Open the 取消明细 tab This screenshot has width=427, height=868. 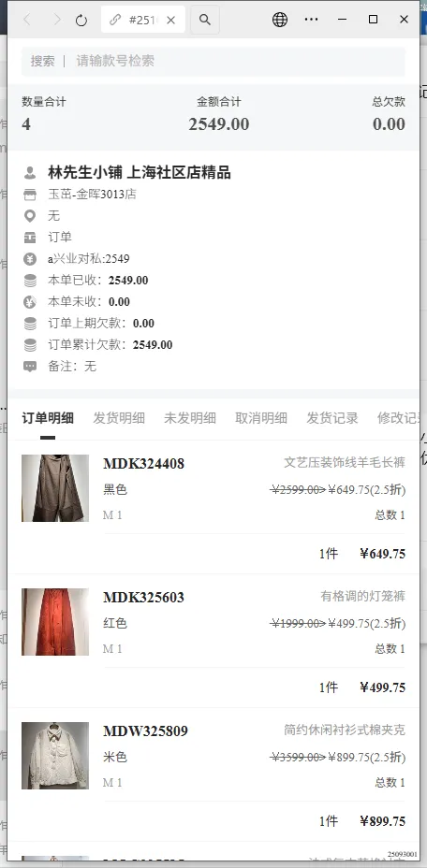click(x=261, y=418)
